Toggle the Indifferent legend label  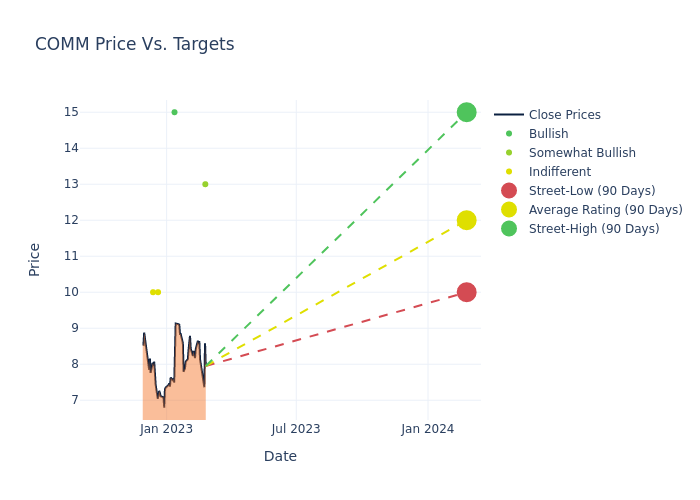tap(559, 172)
